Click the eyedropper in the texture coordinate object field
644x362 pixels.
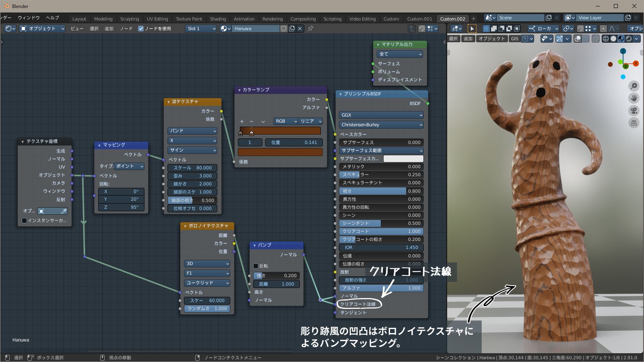[64, 211]
